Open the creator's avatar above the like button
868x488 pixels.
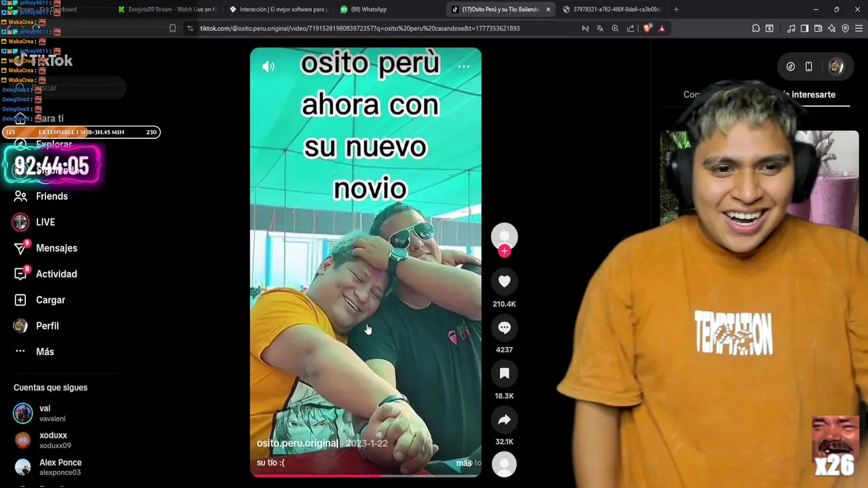click(x=504, y=237)
